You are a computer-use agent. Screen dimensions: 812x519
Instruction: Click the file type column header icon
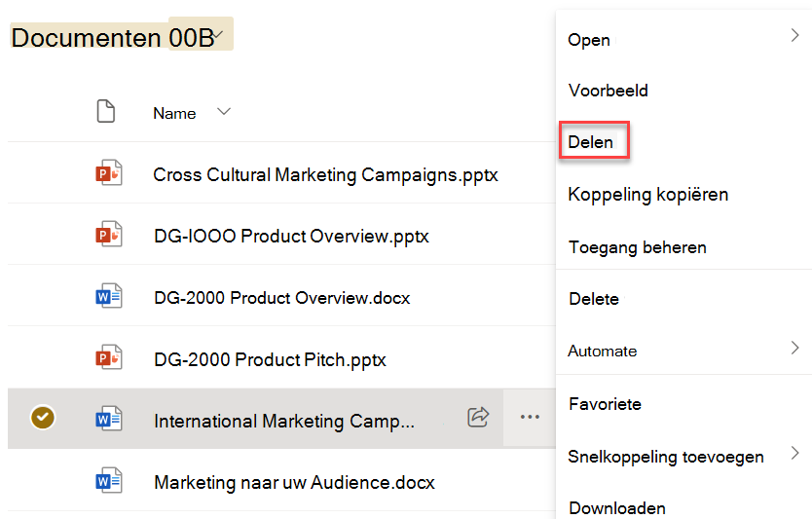[x=106, y=111]
